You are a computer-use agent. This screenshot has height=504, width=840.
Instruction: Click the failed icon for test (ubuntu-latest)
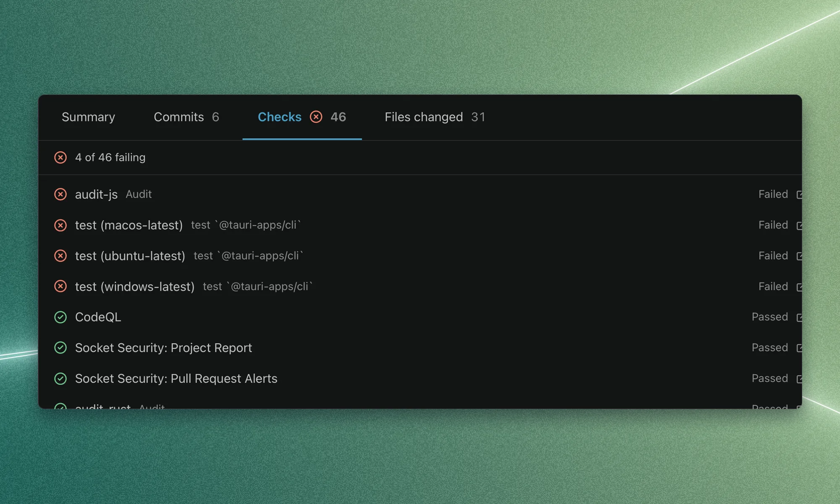(x=60, y=256)
